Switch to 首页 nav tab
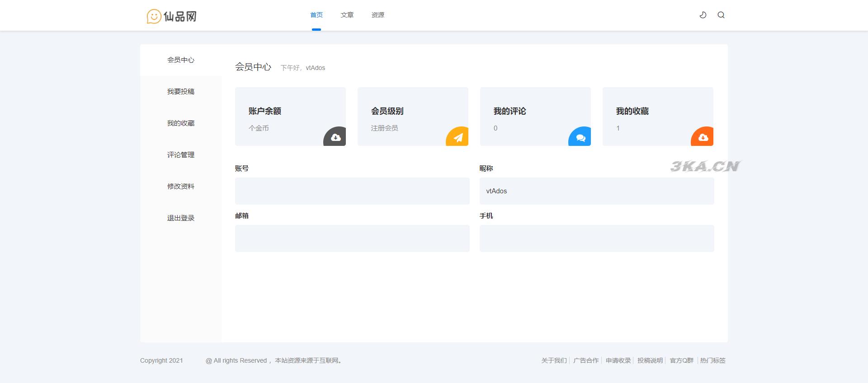 point(316,15)
